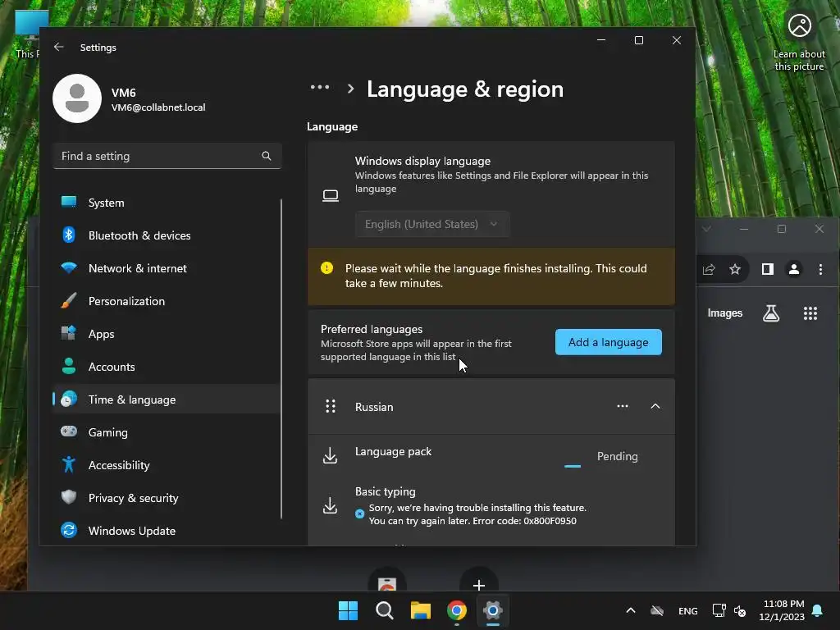Open File Explorer from taskbar
Image resolution: width=840 pixels, height=630 pixels.
[421, 610]
